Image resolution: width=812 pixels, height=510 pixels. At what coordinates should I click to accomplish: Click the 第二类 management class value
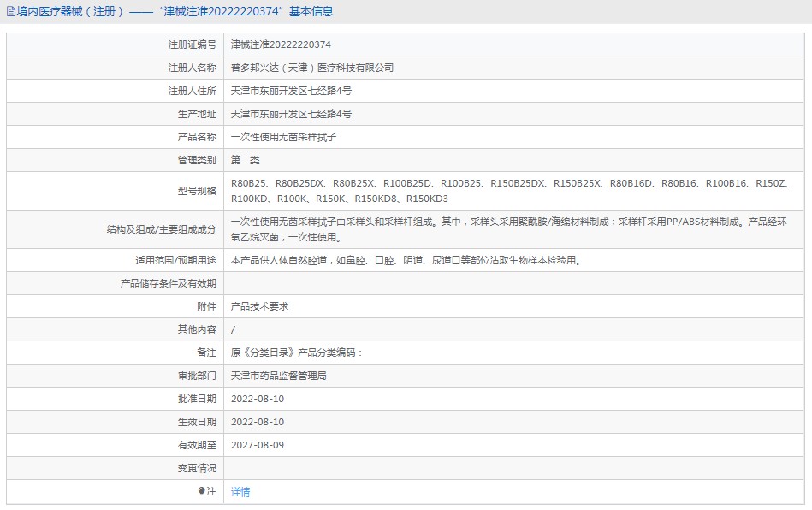(x=245, y=160)
